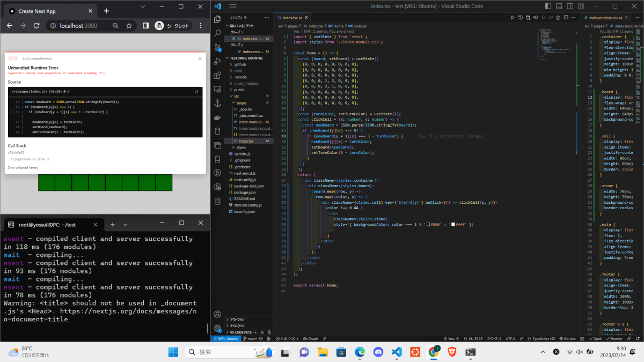The height and width of the screenshot is (362, 644).
Task: Click the taskbar search box
Action: tap(229, 352)
